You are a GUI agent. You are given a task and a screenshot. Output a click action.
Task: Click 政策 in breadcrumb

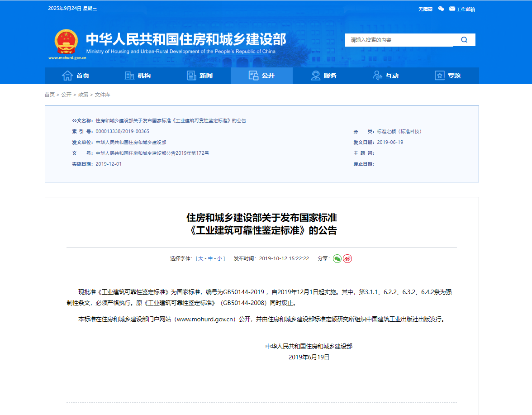click(83, 95)
